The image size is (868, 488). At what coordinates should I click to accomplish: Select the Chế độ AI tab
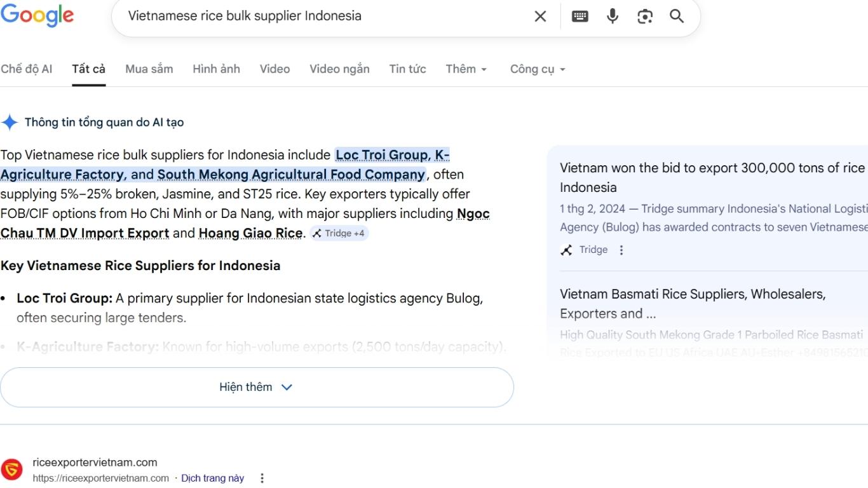point(27,69)
